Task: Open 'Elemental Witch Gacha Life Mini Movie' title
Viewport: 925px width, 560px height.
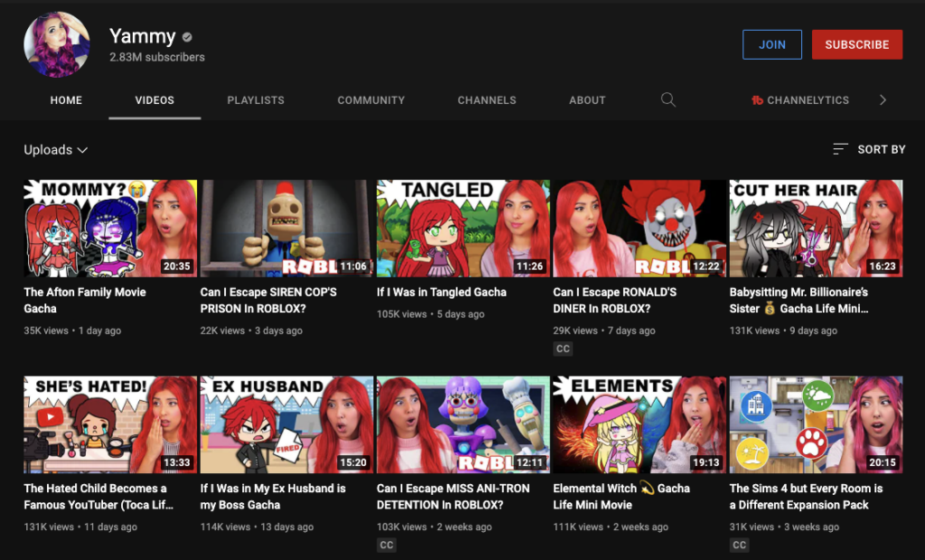Action: [621, 496]
